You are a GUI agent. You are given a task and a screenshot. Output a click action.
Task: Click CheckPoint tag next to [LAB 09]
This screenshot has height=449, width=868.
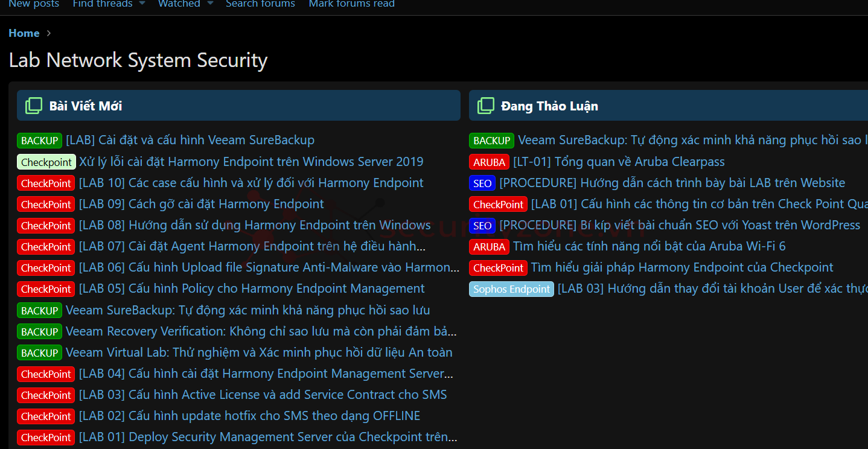pos(46,204)
